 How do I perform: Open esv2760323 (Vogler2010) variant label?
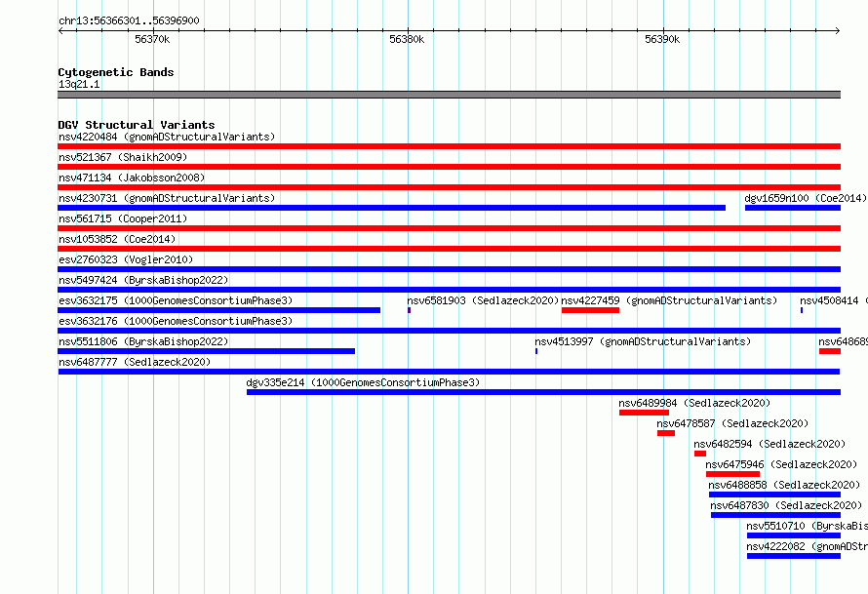[x=126, y=259]
